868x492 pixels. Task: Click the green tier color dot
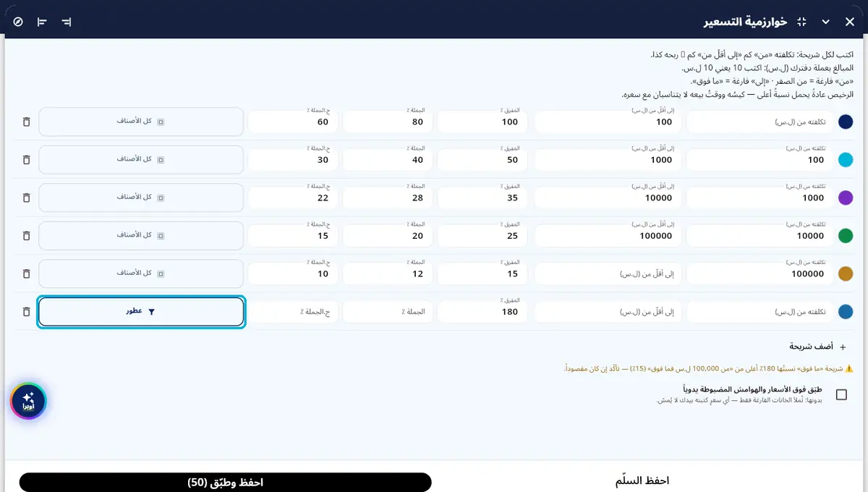click(x=846, y=235)
